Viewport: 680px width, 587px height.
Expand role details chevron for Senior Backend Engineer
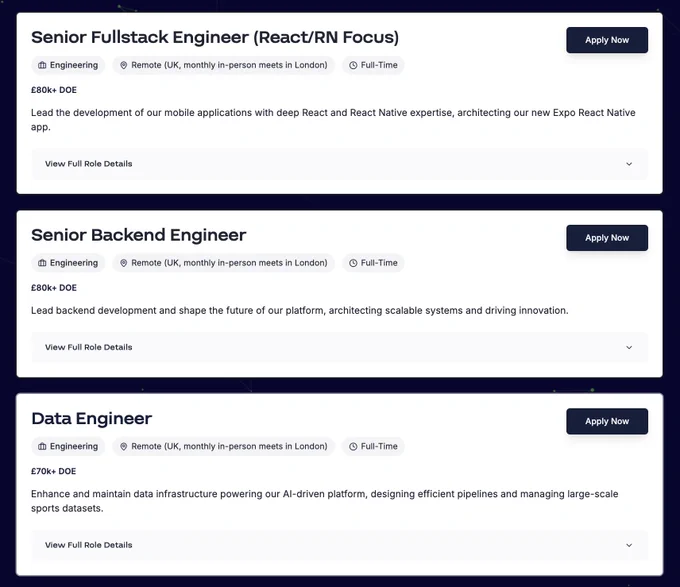[x=629, y=347]
